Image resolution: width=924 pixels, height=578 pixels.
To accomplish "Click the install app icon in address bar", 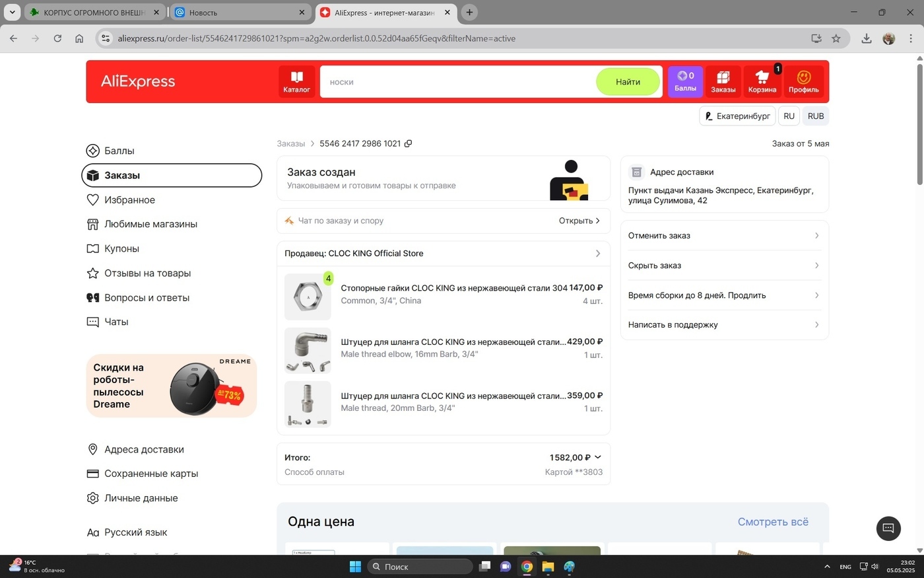I will click(x=816, y=38).
